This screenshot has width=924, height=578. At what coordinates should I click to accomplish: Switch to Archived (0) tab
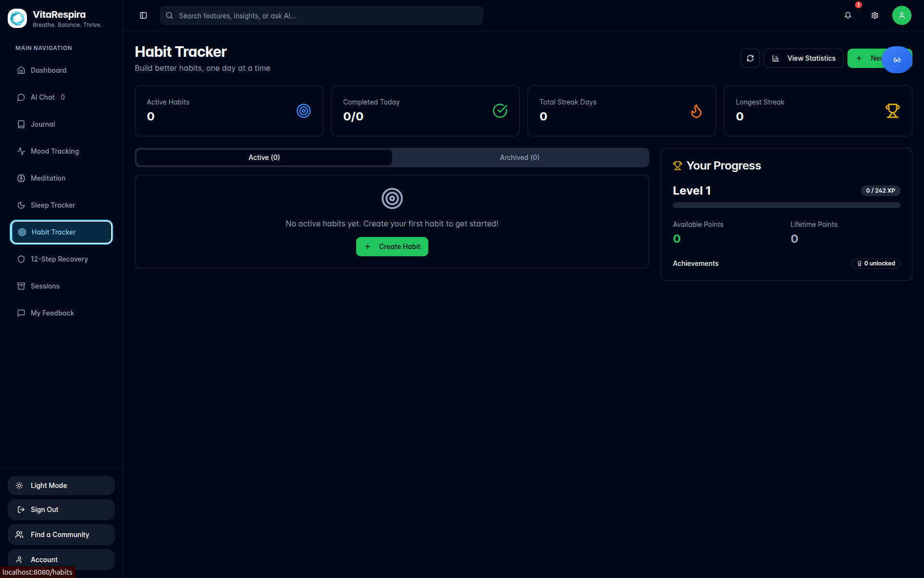[x=519, y=158]
